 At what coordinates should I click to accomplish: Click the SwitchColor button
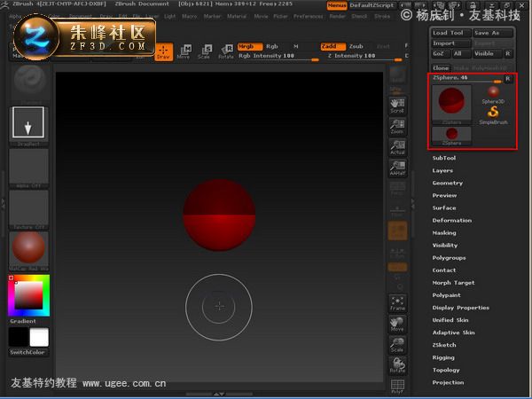28,353
